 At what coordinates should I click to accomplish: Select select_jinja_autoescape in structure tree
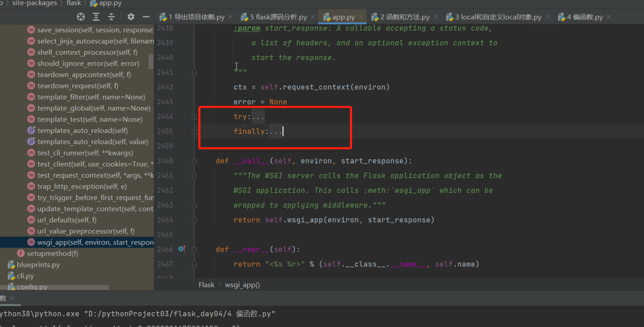pyautogui.click(x=91, y=41)
